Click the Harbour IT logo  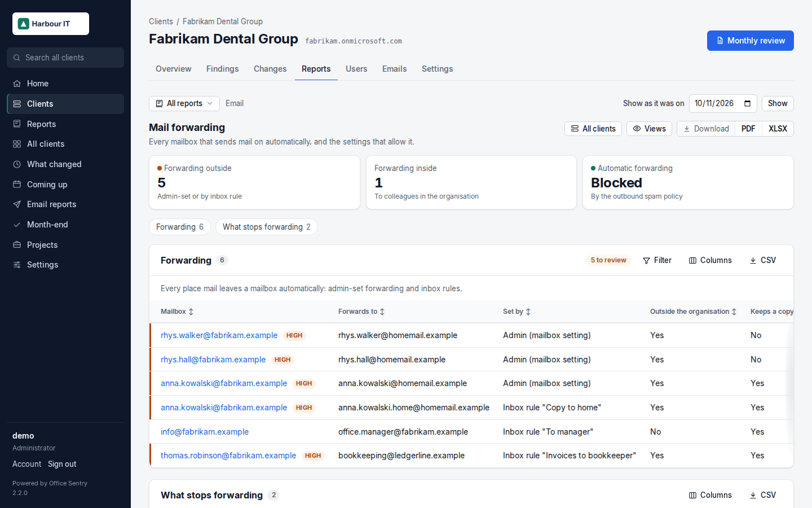[51, 24]
